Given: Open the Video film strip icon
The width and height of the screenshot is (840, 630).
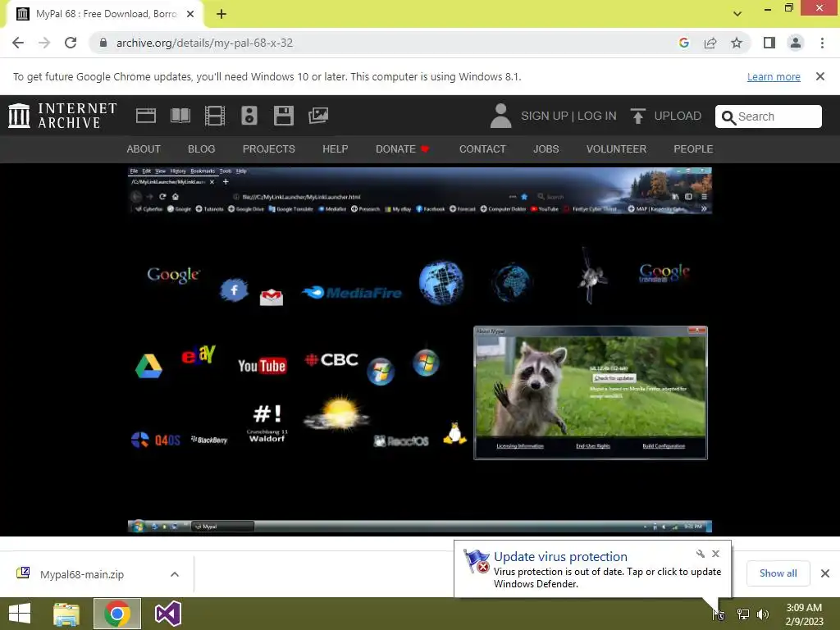Looking at the screenshot, I should coord(215,116).
